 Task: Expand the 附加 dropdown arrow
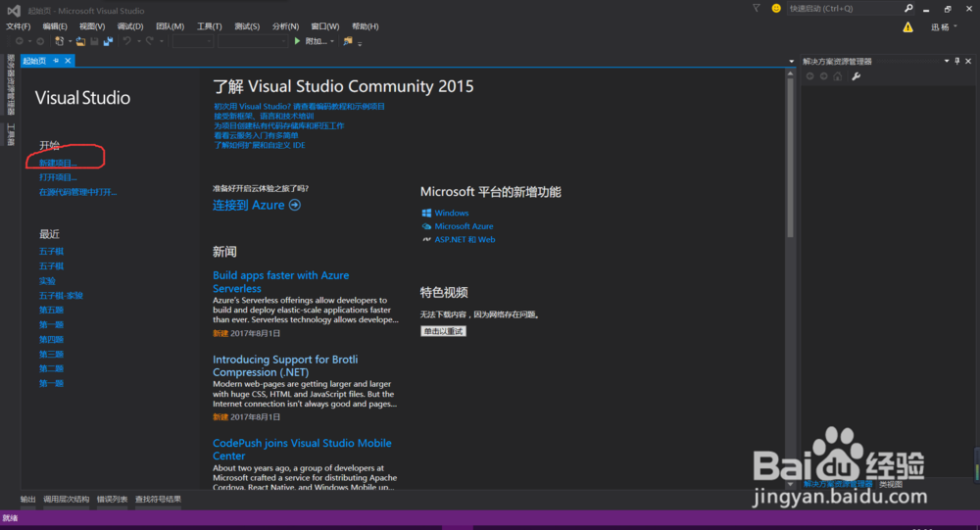pyautogui.click(x=332, y=42)
